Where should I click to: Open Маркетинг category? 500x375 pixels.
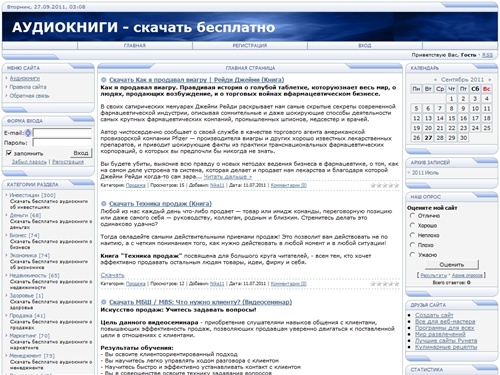[x=30, y=336]
